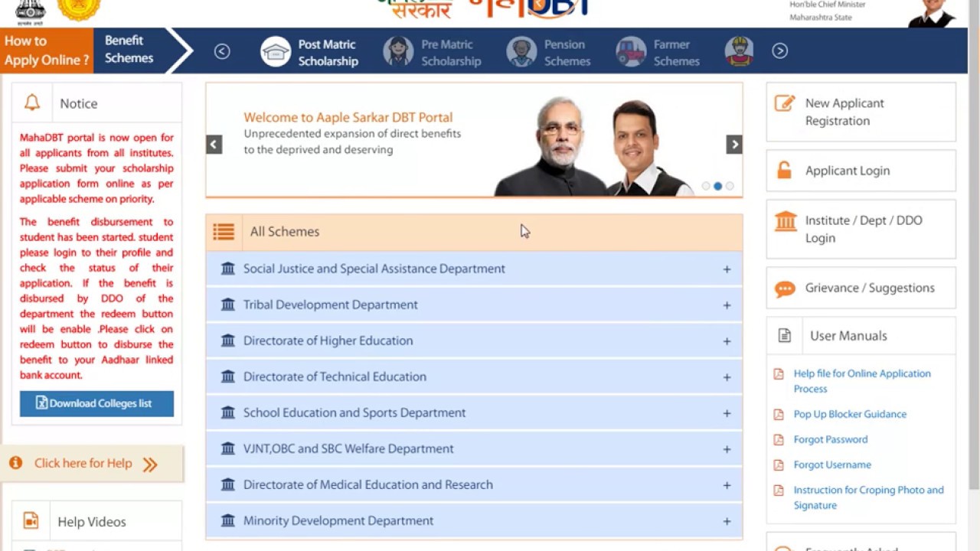The width and height of the screenshot is (980, 551).
Task: Select Post Matric Scholarship menu label
Action: pos(328,53)
